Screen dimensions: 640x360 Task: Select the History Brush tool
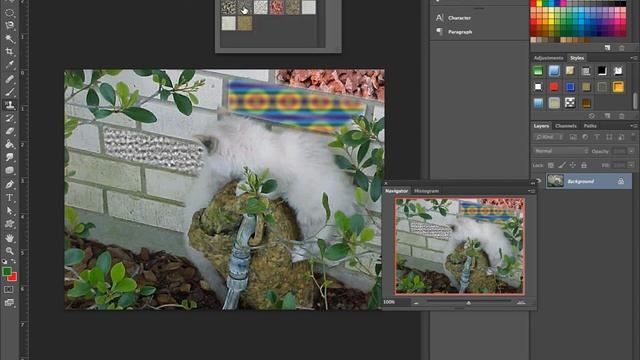pos(9,118)
